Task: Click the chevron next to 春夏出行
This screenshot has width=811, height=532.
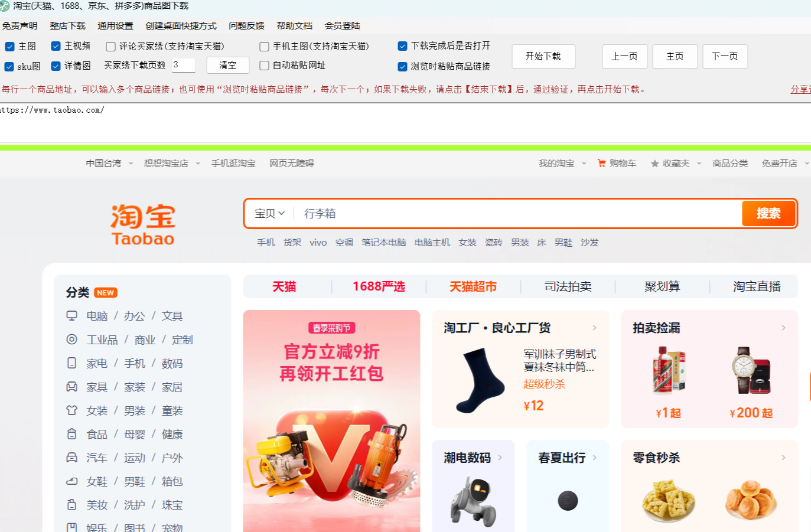Action: click(594, 458)
